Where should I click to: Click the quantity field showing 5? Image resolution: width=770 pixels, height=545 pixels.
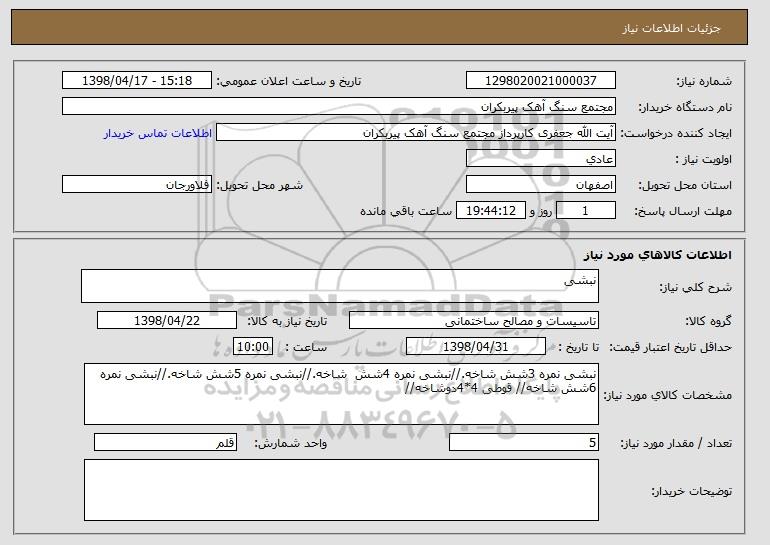click(x=524, y=442)
